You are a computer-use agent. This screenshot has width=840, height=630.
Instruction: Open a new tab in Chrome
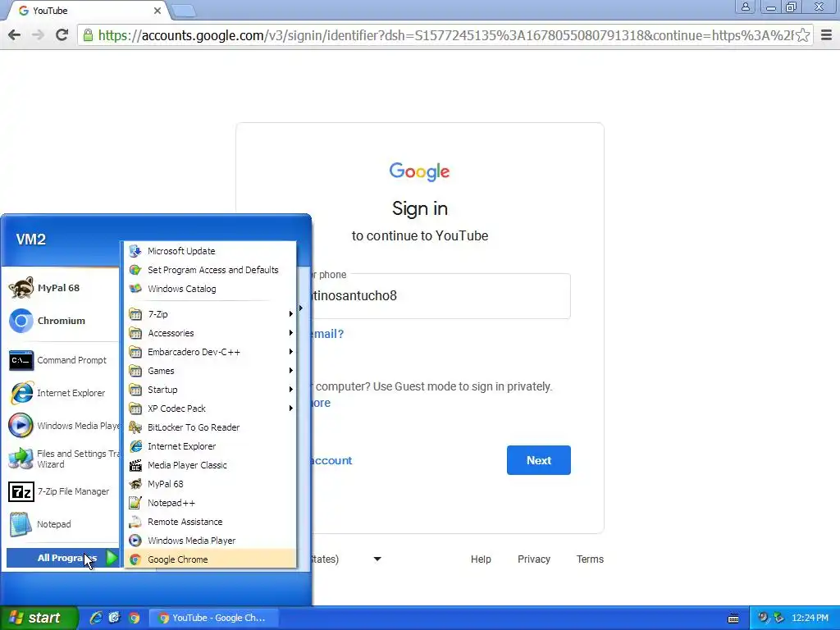[x=184, y=11]
